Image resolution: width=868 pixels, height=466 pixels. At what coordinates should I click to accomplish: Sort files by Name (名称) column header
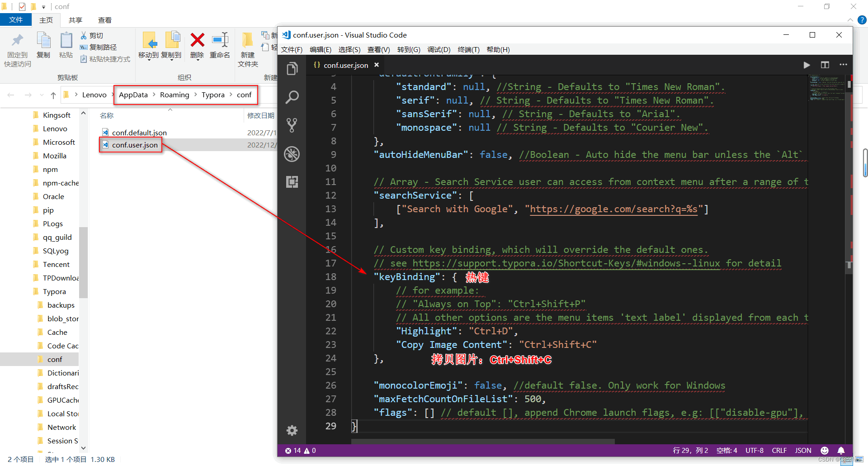point(107,115)
